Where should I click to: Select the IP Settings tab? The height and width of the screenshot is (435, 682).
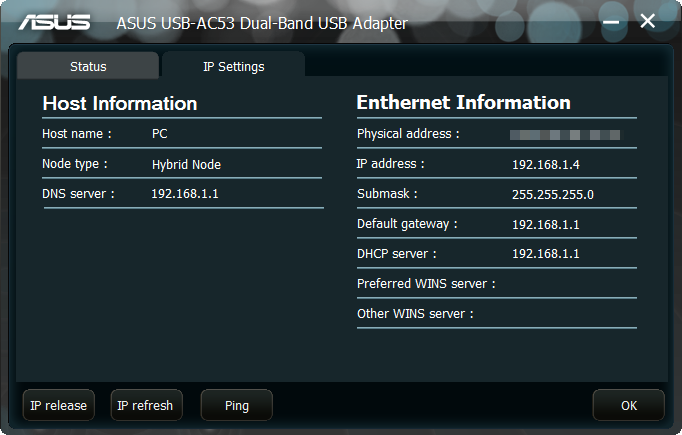[234, 66]
